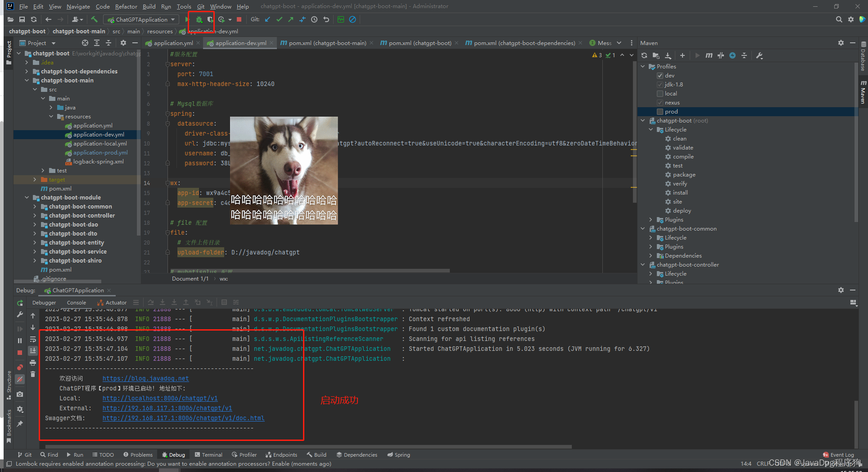Stop the debug session from the Debug sidebar
The height and width of the screenshot is (472, 868).
coord(20,353)
